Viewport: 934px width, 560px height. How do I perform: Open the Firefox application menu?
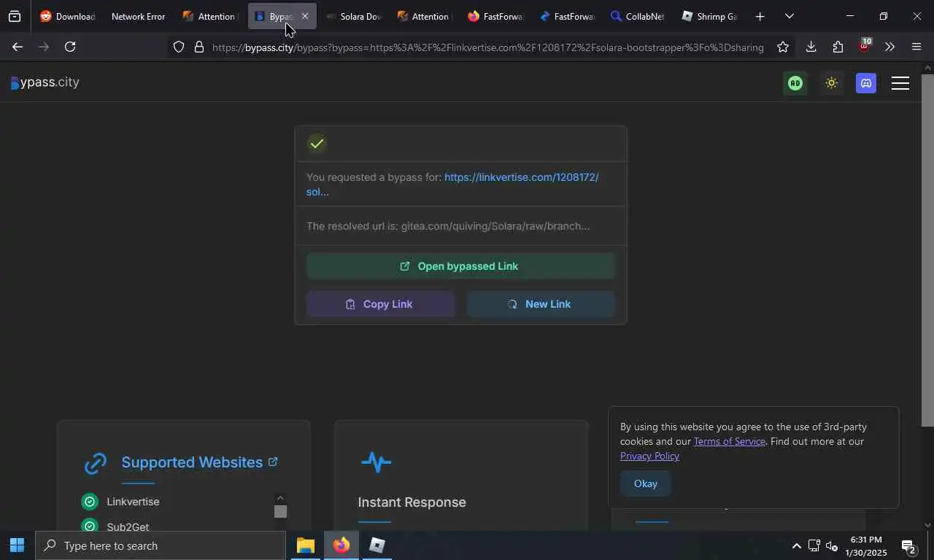coord(916,47)
